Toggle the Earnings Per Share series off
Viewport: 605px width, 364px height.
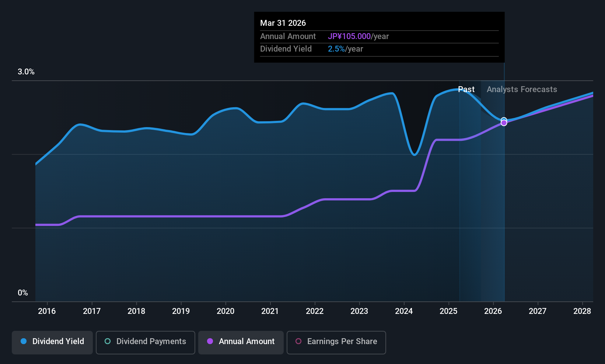click(x=336, y=342)
